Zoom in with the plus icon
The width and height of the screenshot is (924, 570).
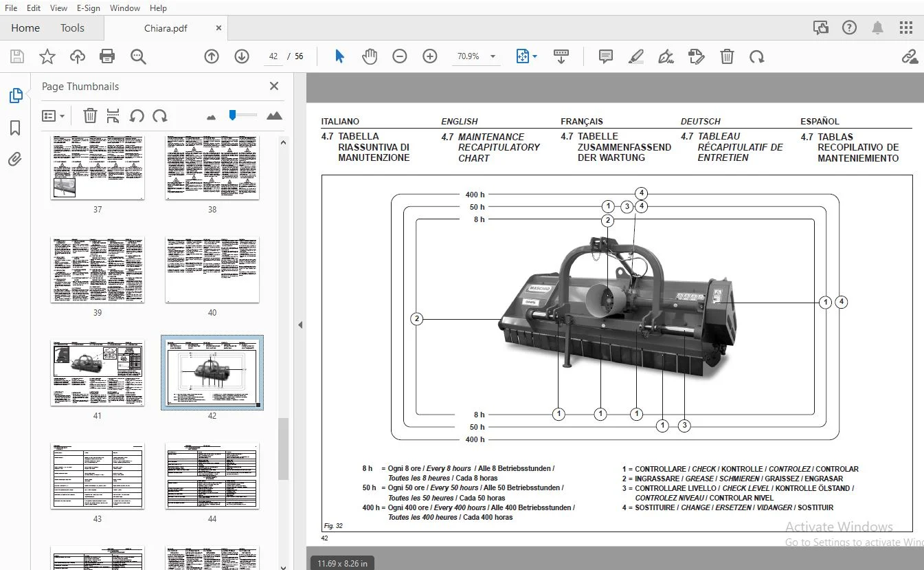430,56
